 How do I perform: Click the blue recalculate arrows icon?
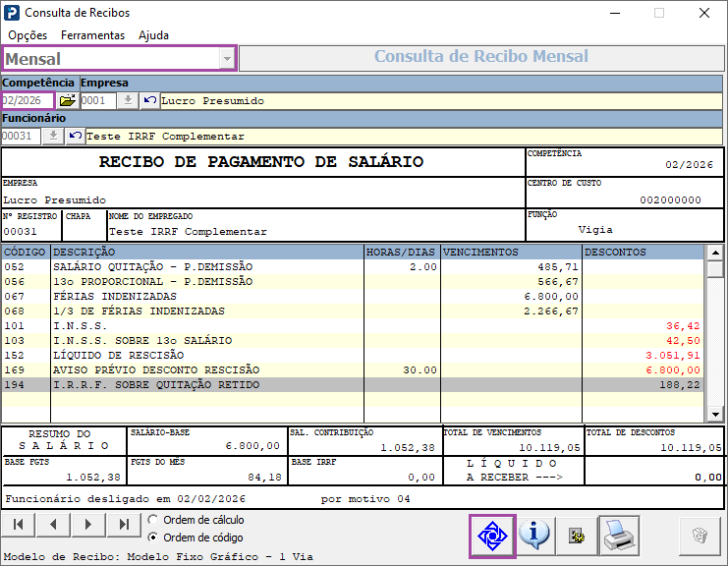coord(492,536)
